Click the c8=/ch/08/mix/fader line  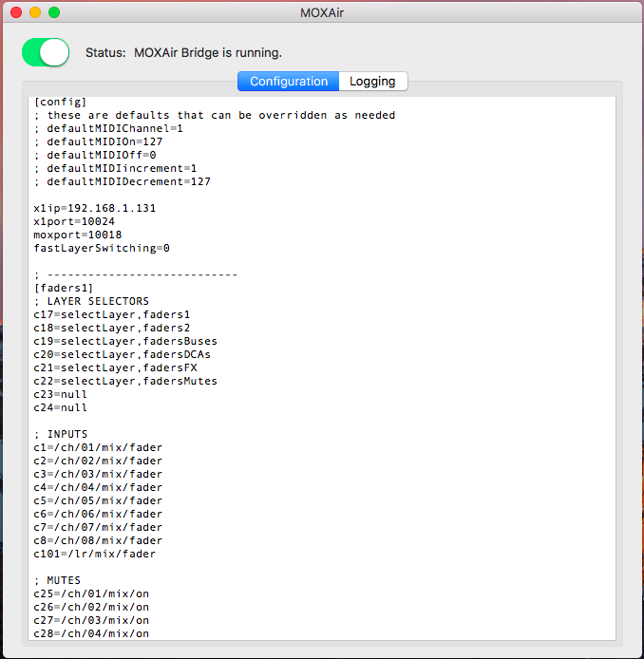[98, 541]
